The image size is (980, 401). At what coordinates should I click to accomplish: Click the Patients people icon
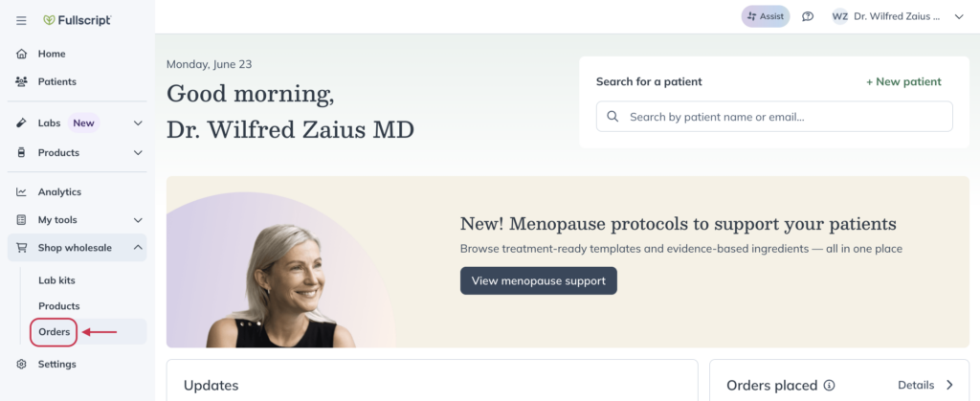[21, 81]
